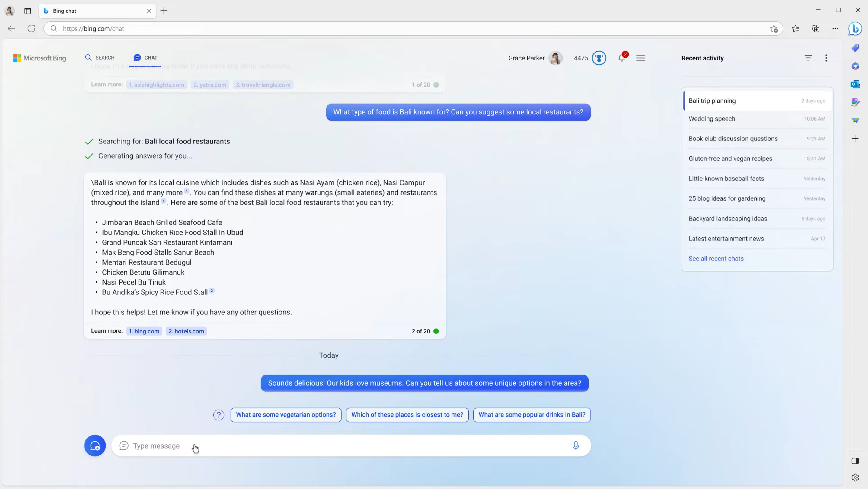Open the paper plane Drop icon in sidebar
Screen dimensions: 868x489
coord(855,121)
